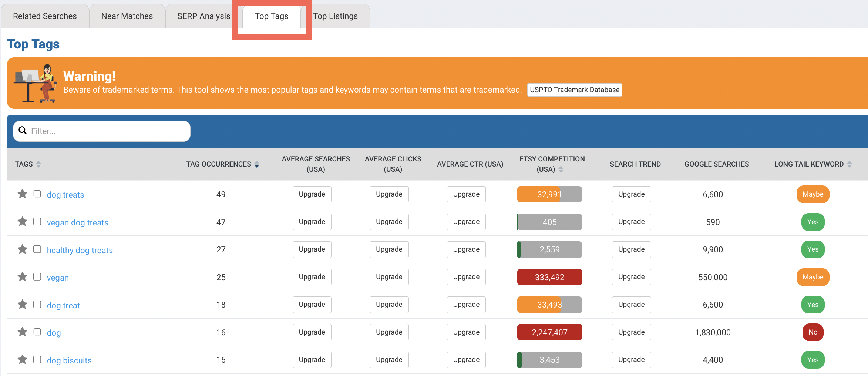The image size is (868, 376).
Task: Mark vegan tag as favorite star
Action: point(23,276)
